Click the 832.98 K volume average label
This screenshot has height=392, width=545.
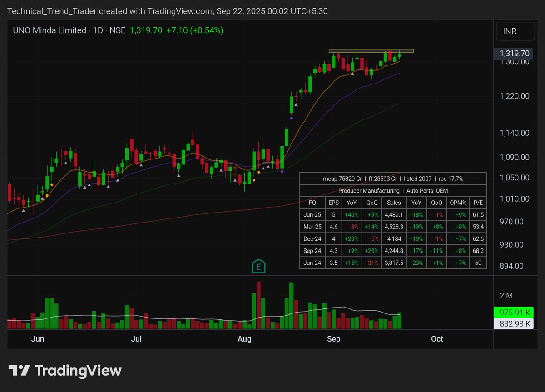(x=514, y=323)
